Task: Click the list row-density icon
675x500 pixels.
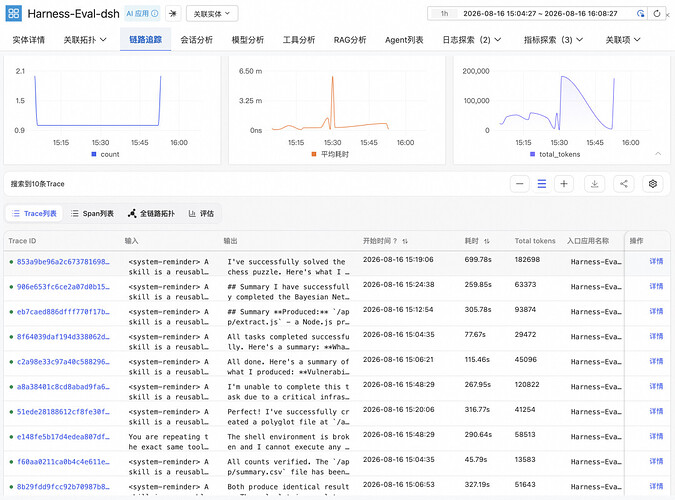Action: 542,184
